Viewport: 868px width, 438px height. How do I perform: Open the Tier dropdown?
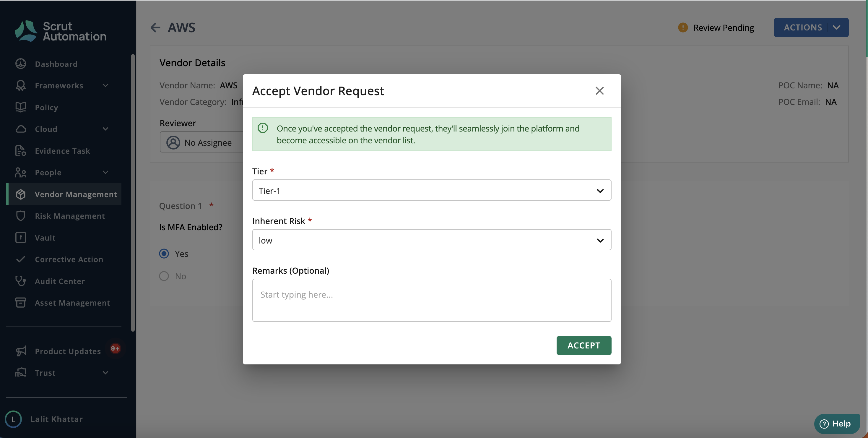tap(432, 190)
